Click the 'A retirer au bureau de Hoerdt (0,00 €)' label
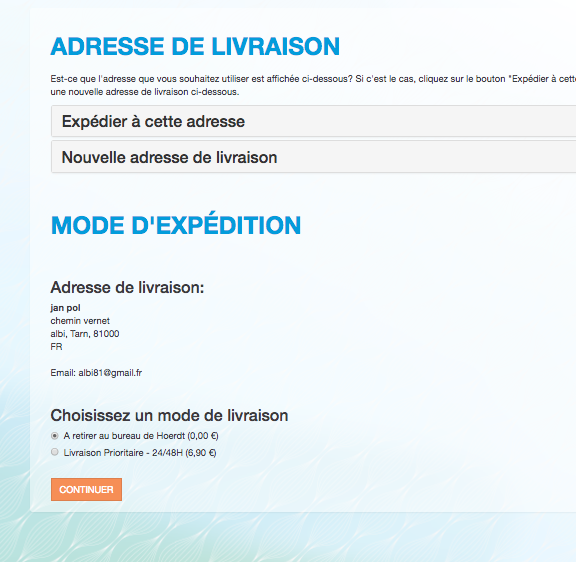Image resolution: width=576 pixels, height=562 pixels. (141, 436)
